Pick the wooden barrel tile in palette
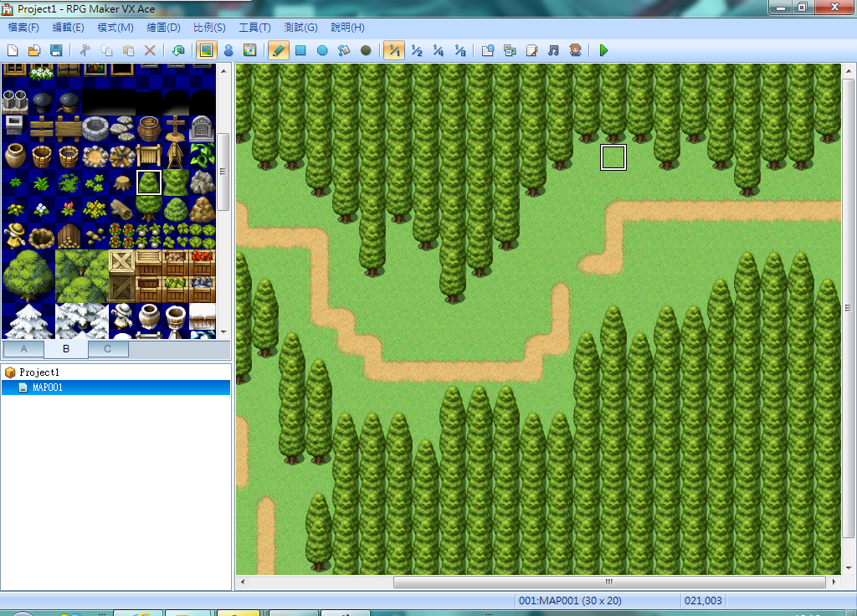Image resolution: width=857 pixels, height=616 pixels. 149,128
